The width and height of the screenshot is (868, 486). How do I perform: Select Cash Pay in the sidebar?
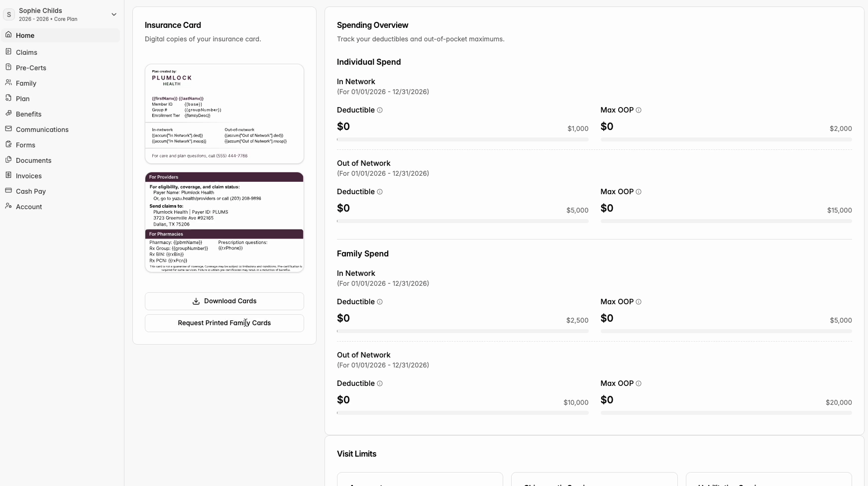pos(61,191)
